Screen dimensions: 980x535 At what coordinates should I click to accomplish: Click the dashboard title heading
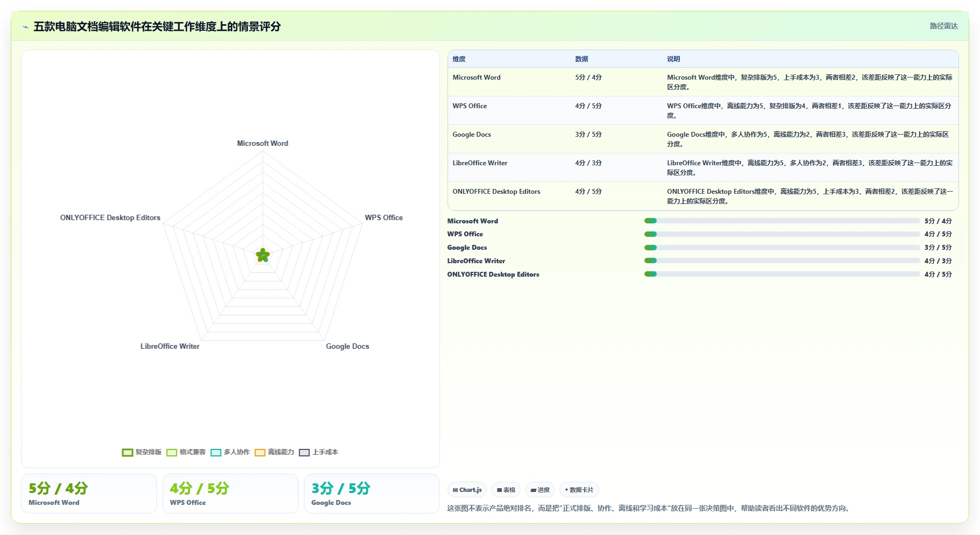coord(157,27)
